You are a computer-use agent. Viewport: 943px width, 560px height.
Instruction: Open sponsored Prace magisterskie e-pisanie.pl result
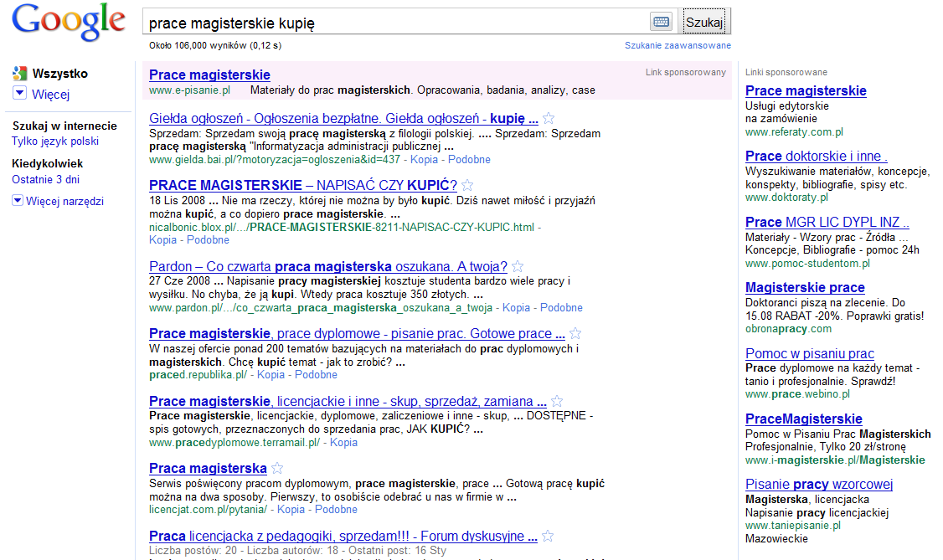point(209,75)
